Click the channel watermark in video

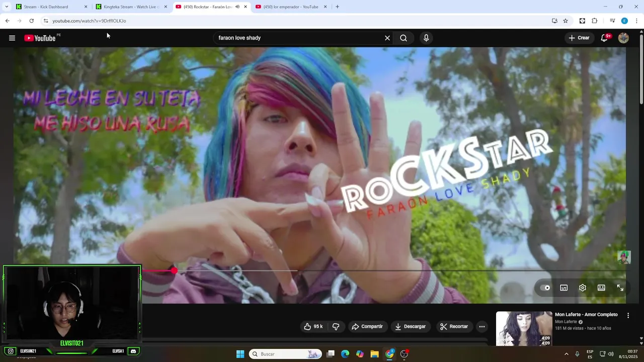tap(624, 257)
